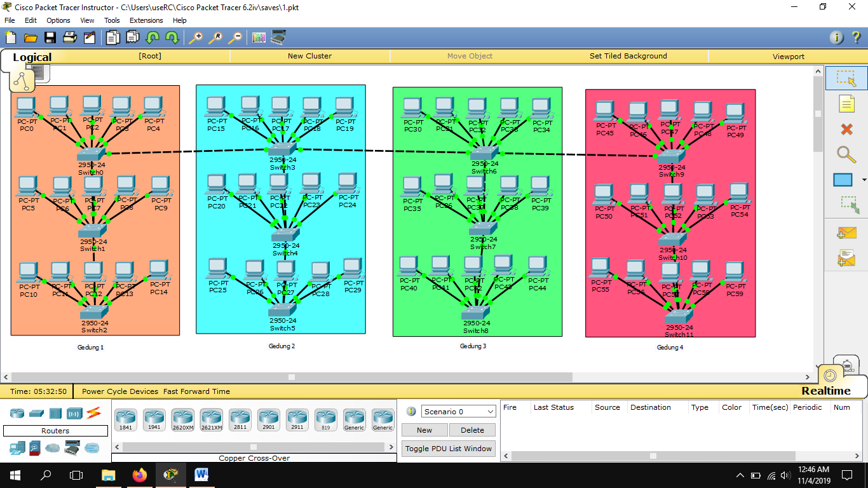Open Custom Devices Dialog icon

(278, 37)
